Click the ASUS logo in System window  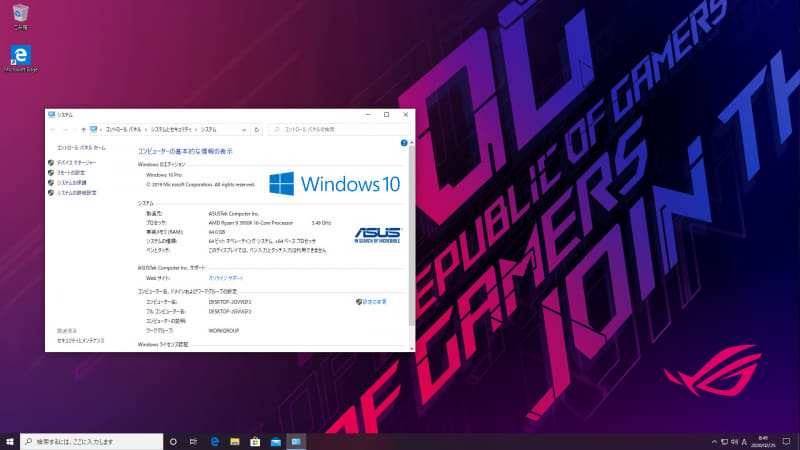(378, 235)
